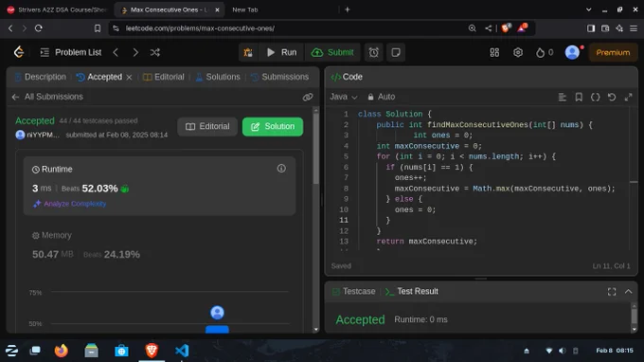Select the Accepted tab
This screenshot has height=362, width=644.
(x=99, y=77)
